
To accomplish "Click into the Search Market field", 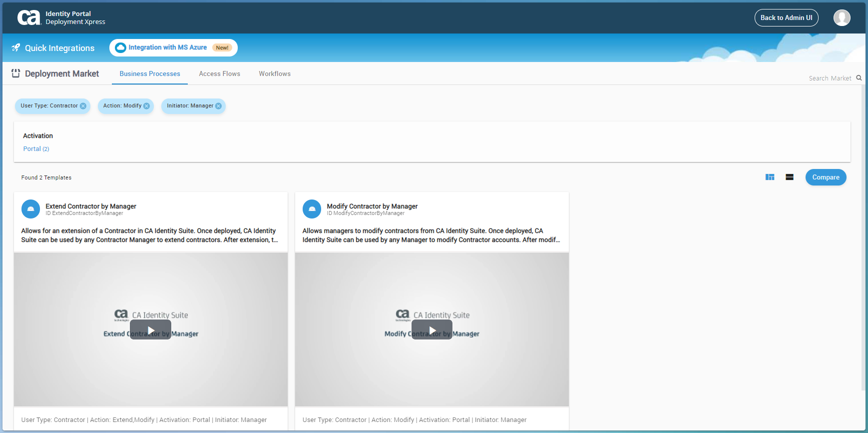I will click(x=830, y=78).
